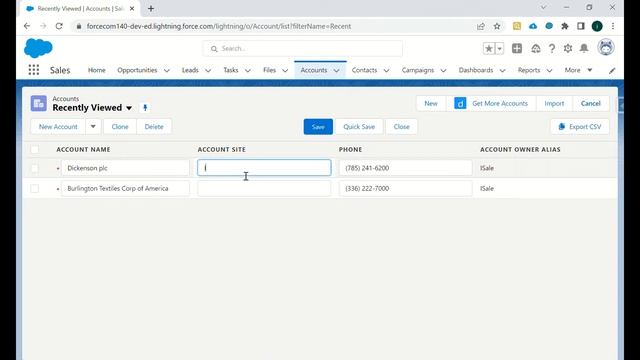The image size is (640, 360).
Task: Click the Chrome profile avatar
Action: (597, 26)
